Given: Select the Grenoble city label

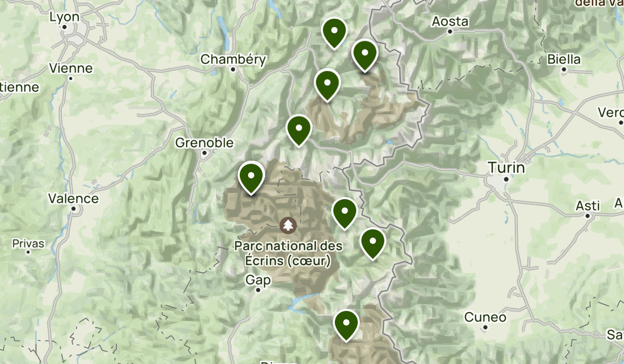Looking at the screenshot, I should pyautogui.click(x=204, y=142).
